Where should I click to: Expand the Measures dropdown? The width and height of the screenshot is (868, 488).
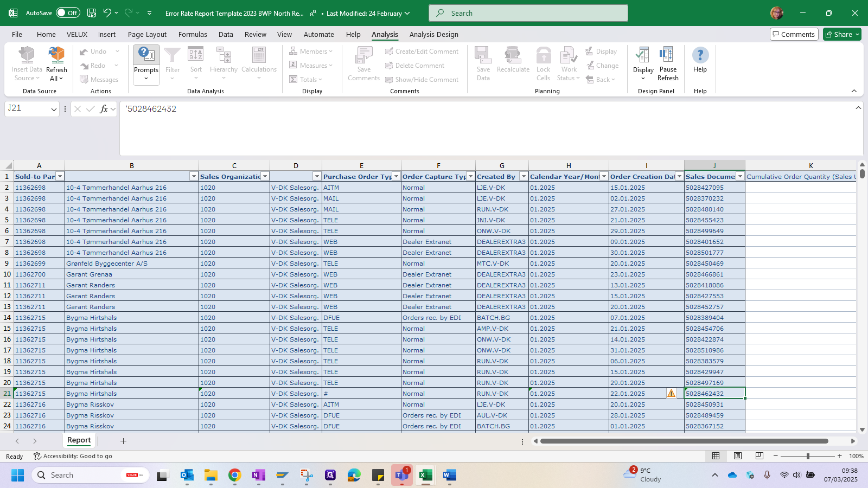tap(330, 66)
